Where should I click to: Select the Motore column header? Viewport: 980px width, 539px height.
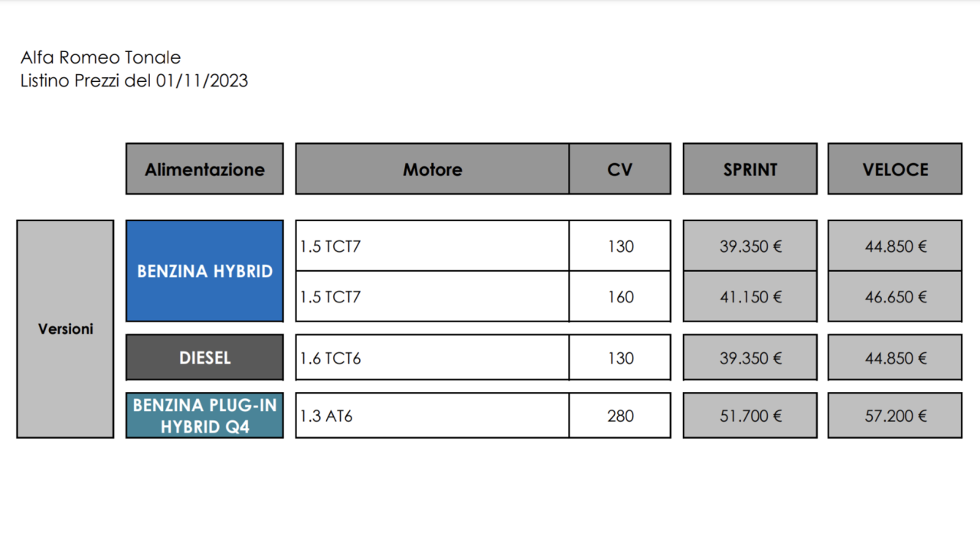(x=433, y=169)
